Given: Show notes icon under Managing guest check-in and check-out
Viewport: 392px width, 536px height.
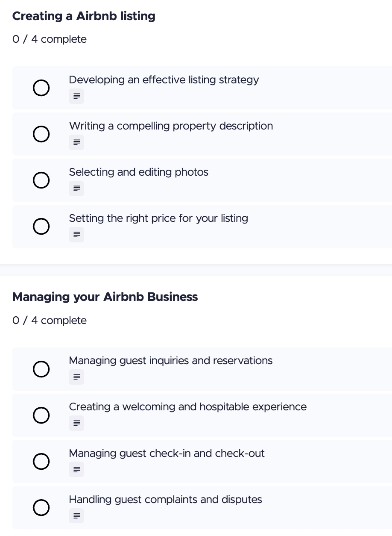Looking at the screenshot, I should point(76,469).
